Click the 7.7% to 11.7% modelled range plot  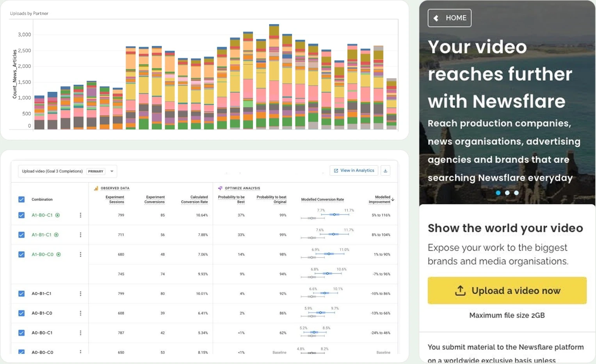pyautogui.click(x=327, y=215)
